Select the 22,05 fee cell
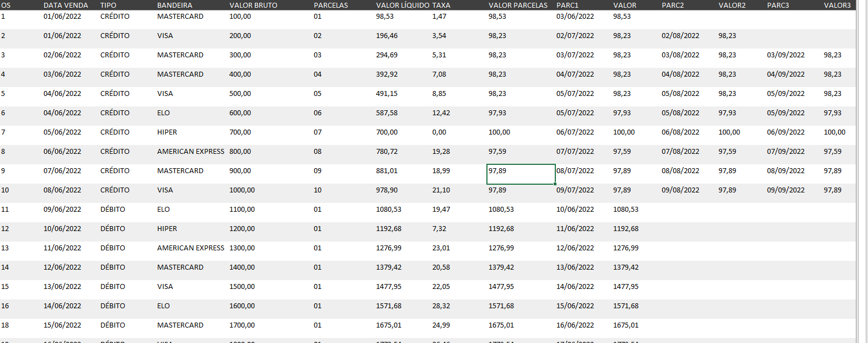The height and width of the screenshot is (343, 868). click(441, 287)
